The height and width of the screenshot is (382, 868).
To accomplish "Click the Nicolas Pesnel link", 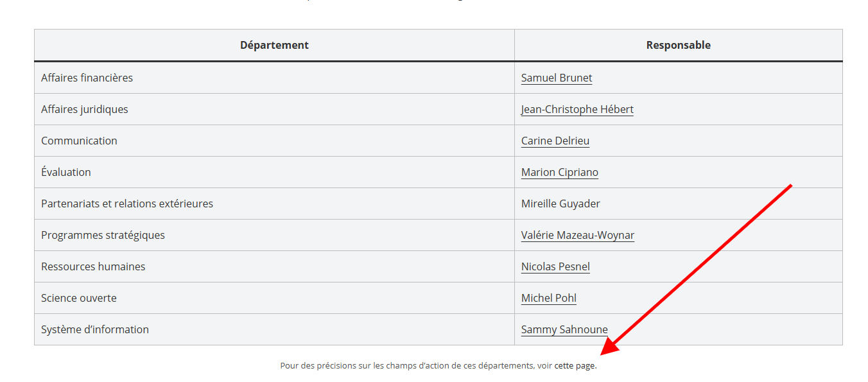I will pos(555,266).
